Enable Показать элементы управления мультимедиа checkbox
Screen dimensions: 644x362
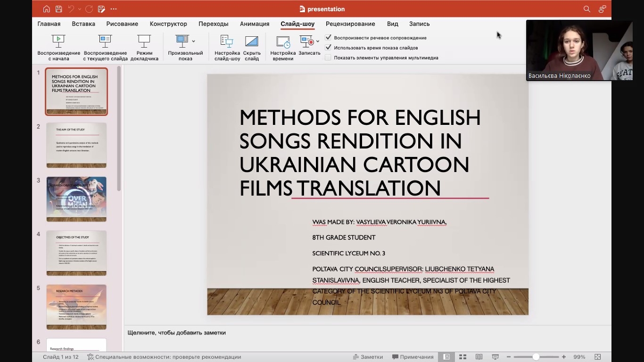tap(329, 58)
